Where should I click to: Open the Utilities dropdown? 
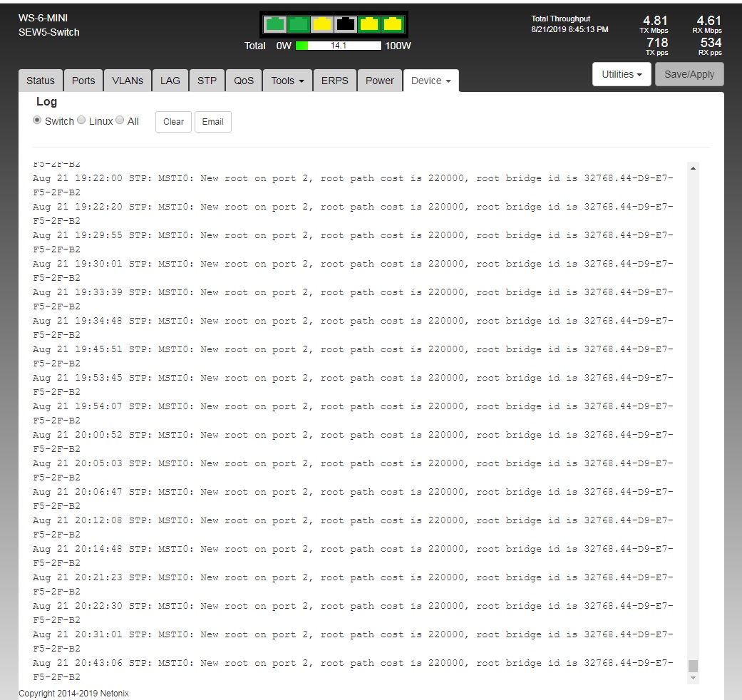[x=622, y=74]
